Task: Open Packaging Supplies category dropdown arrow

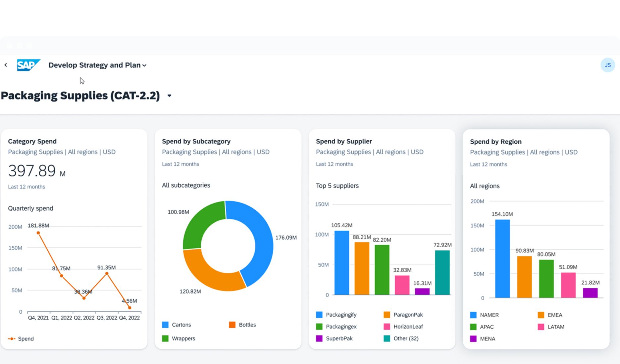Action: (169, 96)
